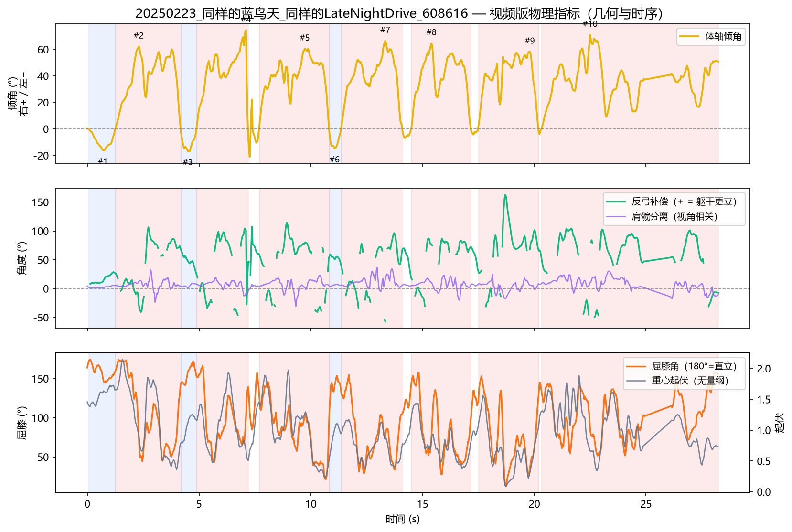Click the gray line sample beside 重心起伏

[x=636, y=381]
